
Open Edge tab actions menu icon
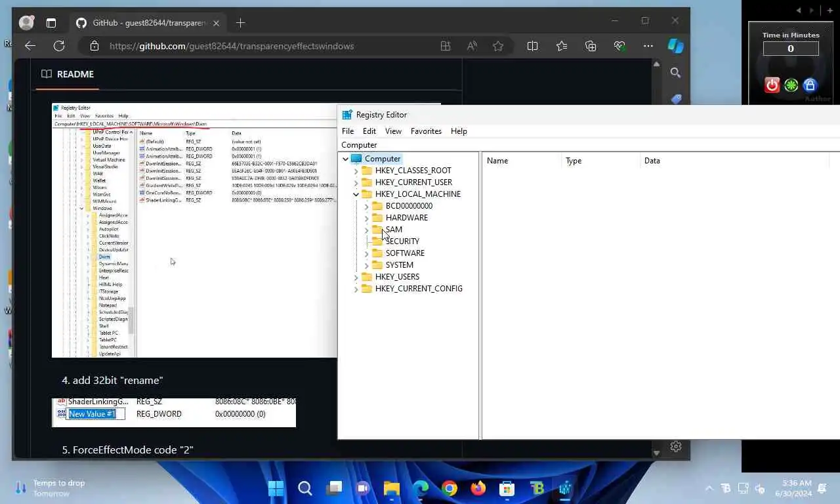(x=51, y=23)
